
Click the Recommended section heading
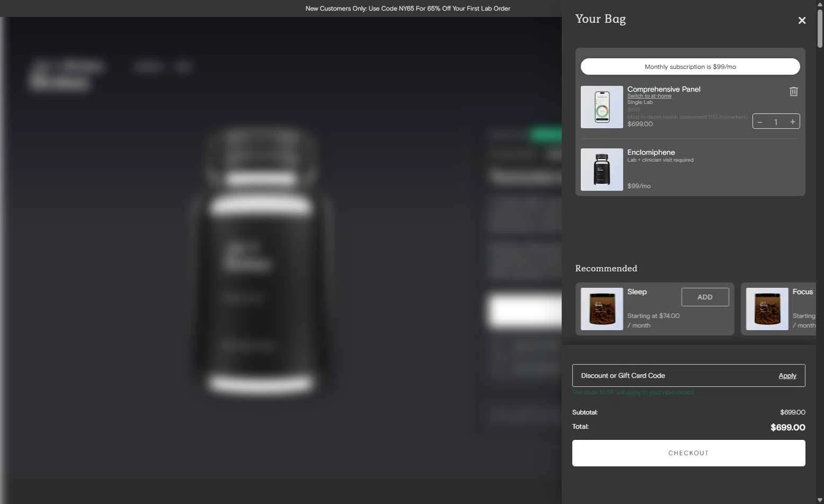[x=606, y=268]
